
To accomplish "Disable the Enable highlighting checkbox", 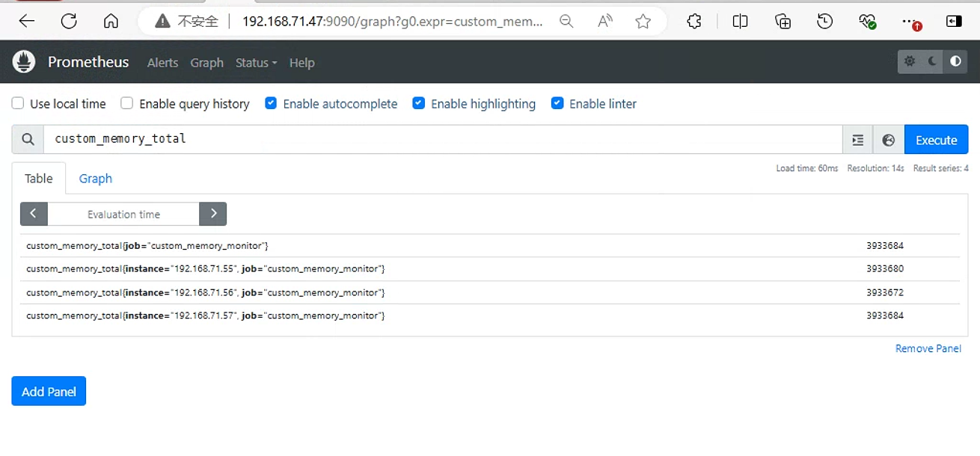I will [x=419, y=103].
